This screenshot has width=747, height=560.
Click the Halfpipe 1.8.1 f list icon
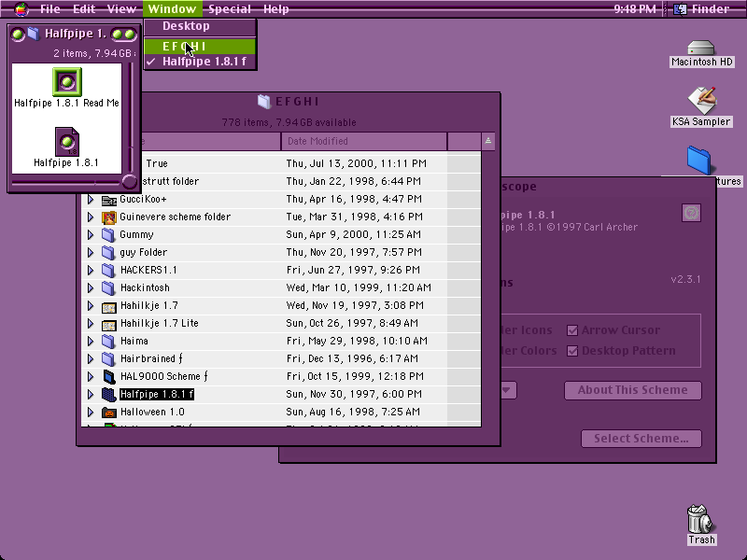tap(109, 394)
